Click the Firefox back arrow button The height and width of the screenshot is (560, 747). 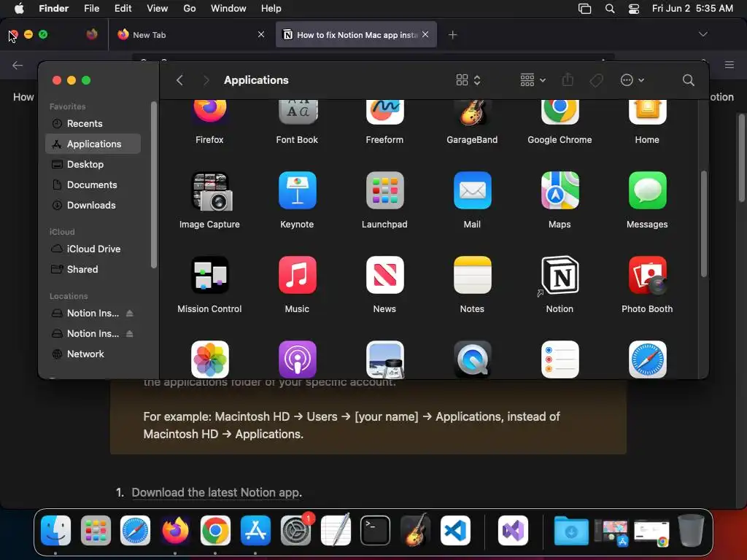(18, 65)
